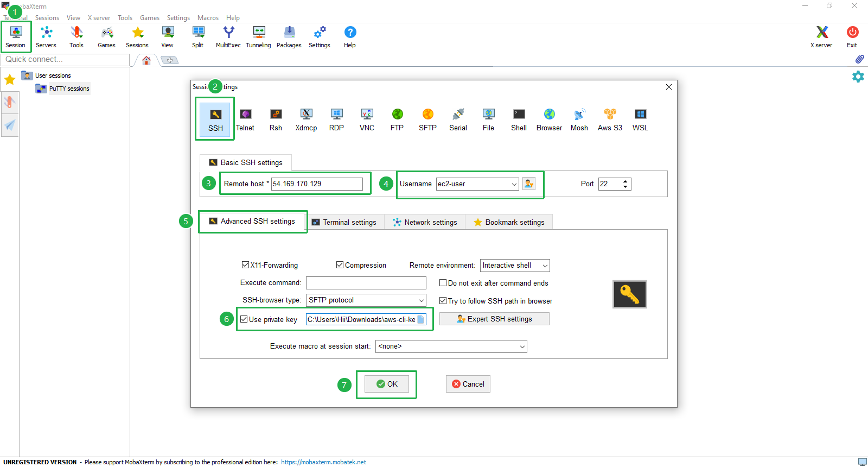
Task: Click the home tab icon
Action: click(146, 60)
